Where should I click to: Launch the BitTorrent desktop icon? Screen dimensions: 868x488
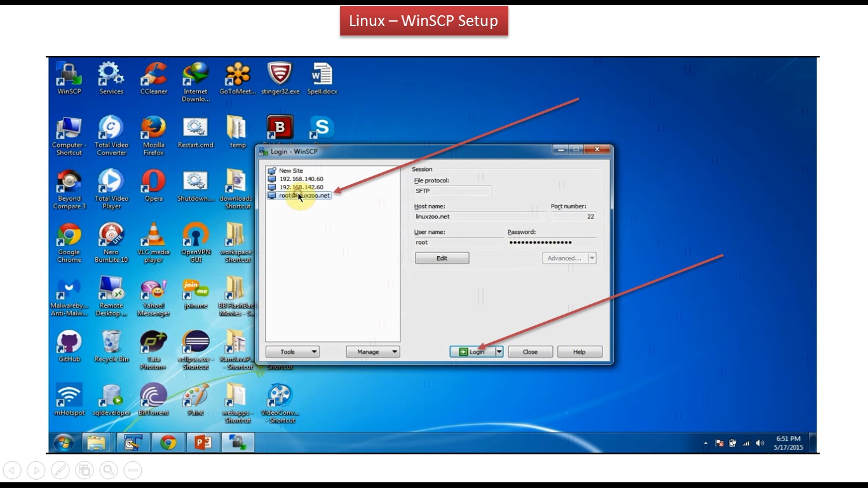(153, 400)
